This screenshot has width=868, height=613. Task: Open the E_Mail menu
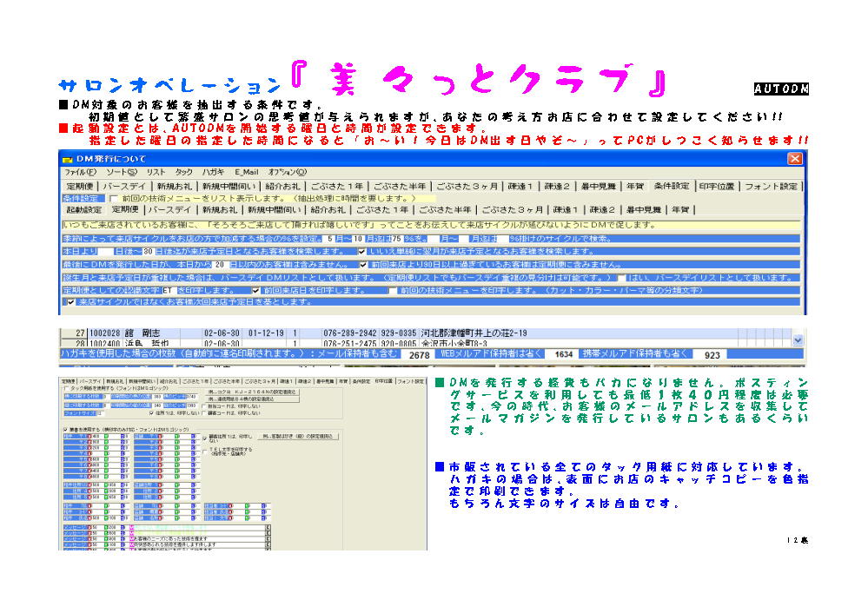pyautogui.click(x=247, y=173)
